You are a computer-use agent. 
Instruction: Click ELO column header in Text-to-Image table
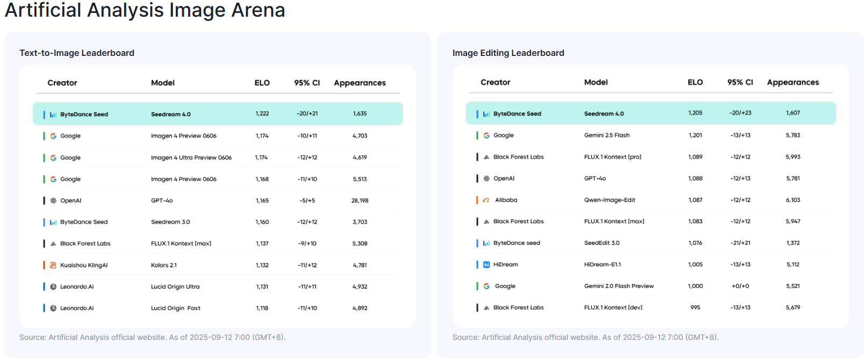(x=262, y=83)
